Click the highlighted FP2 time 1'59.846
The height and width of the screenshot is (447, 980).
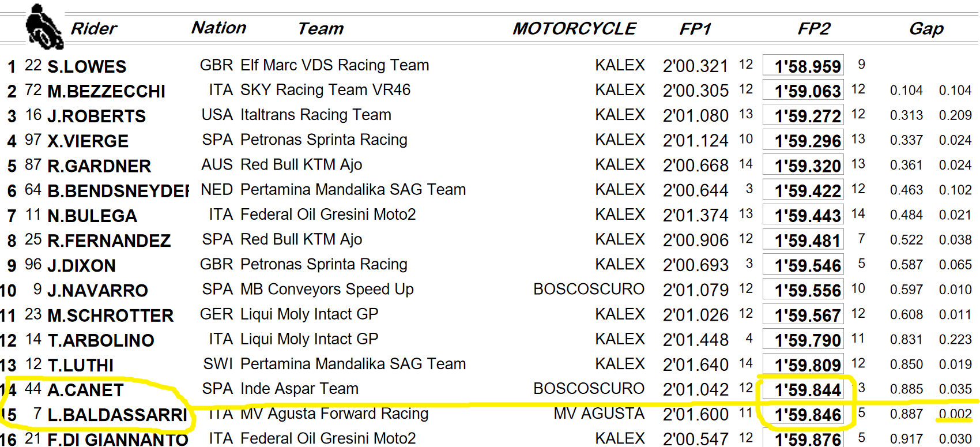tap(807, 415)
